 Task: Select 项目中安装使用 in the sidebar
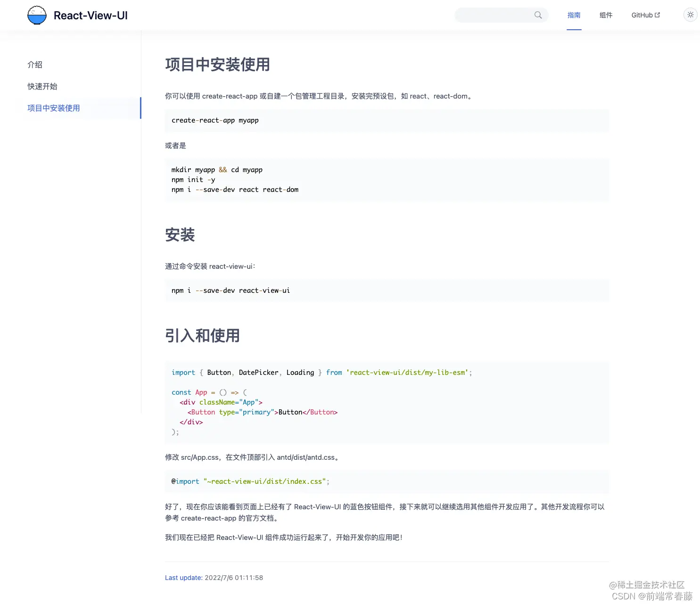[54, 108]
